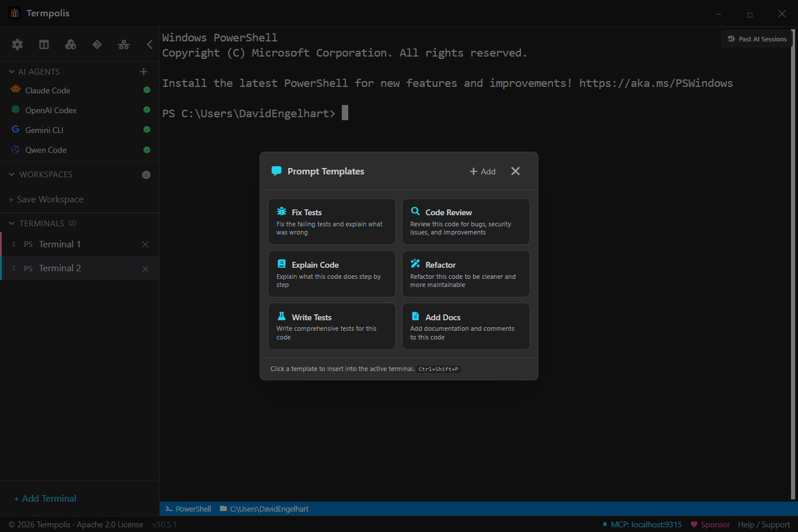The width and height of the screenshot is (798, 532).
Task: Click the green status check beside OpenAI Codex
Action: (x=147, y=110)
